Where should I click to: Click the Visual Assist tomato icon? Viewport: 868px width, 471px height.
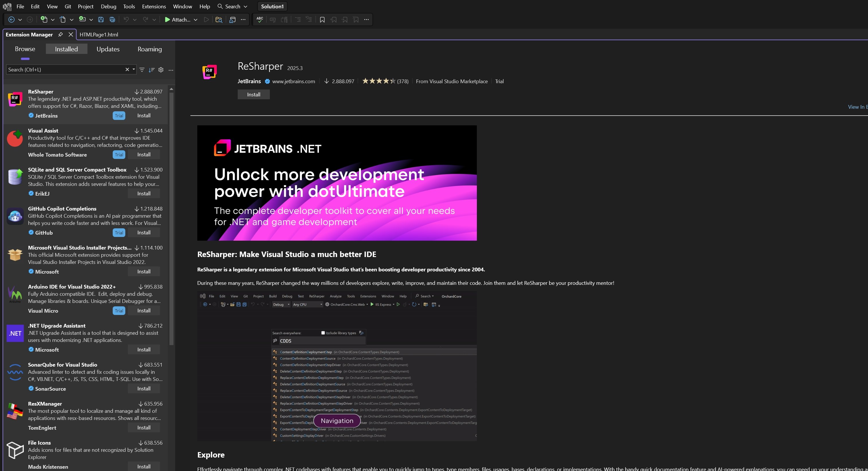pyautogui.click(x=15, y=138)
